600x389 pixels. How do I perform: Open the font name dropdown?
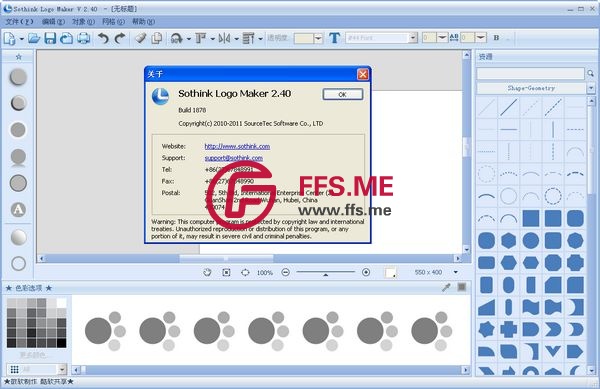[413, 37]
